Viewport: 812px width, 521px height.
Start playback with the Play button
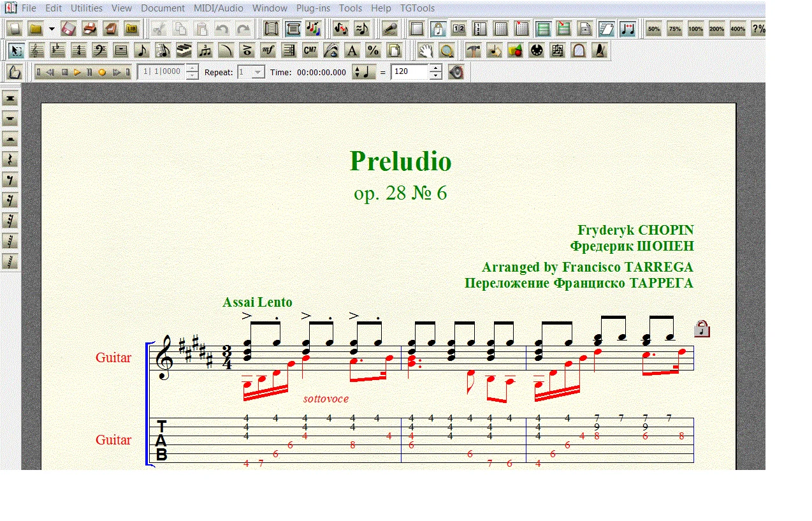tap(77, 72)
